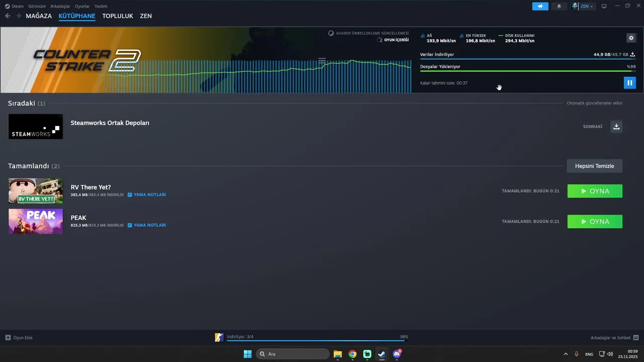Click the Steamworks thumbnail
Screen dimensions: 644x362
[36, 126]
